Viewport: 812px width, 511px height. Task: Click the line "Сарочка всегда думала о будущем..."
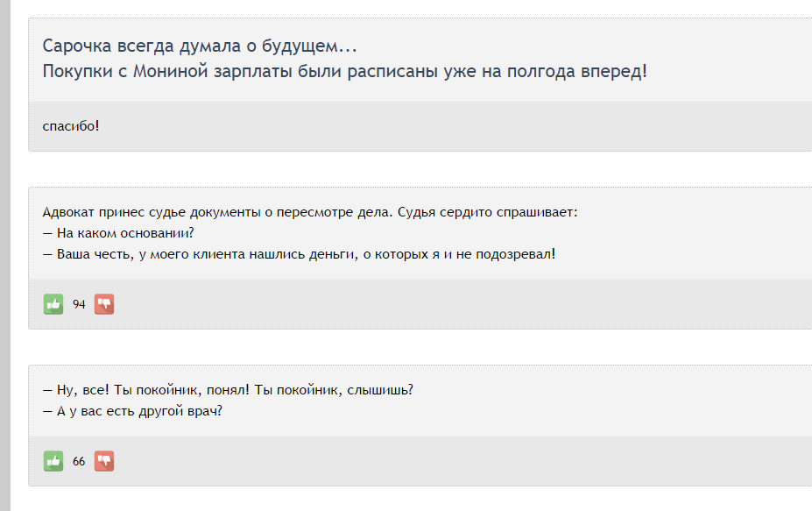point(200,46)
